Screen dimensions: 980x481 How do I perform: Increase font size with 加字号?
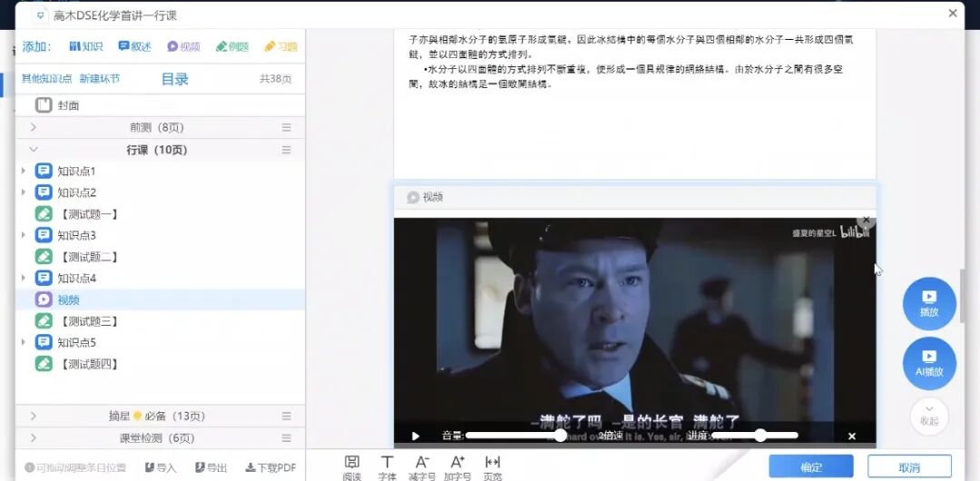pos(456,468)
